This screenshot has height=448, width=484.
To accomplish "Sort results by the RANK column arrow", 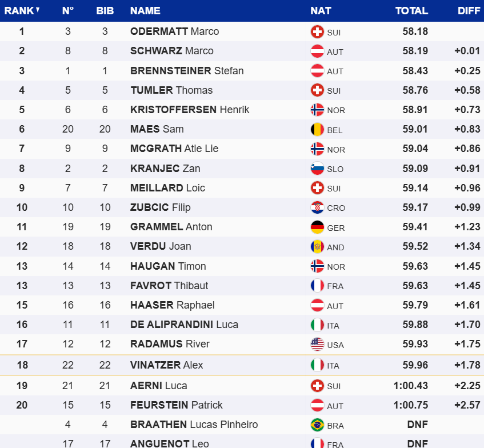I will tap(38, 10).
